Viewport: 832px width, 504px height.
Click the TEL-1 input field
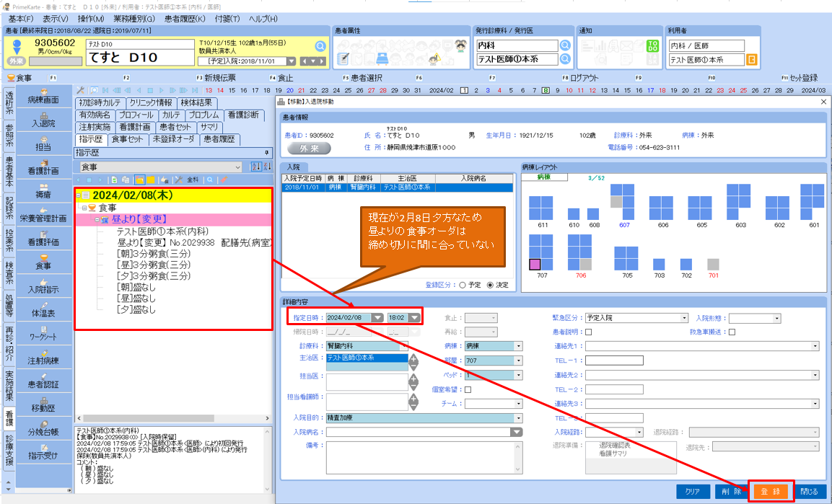tap(615, 361)
